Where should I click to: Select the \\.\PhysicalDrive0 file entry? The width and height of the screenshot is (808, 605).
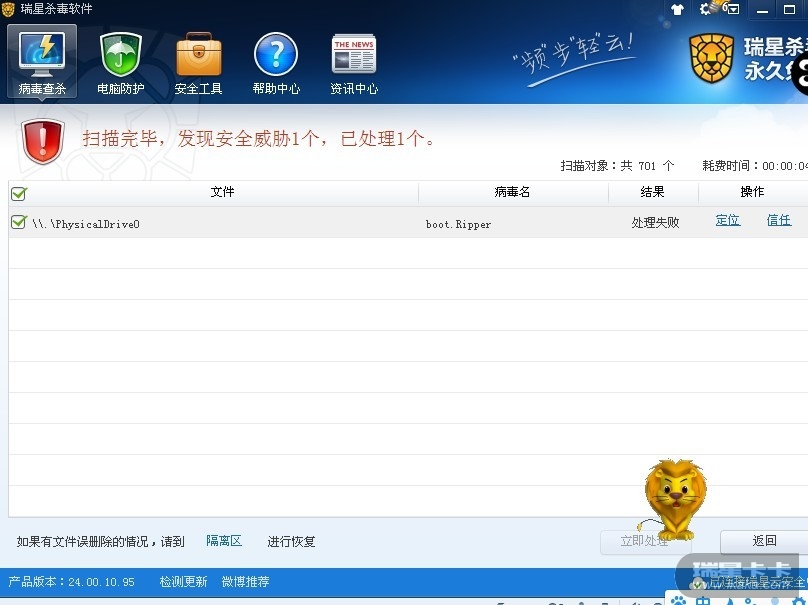86,224
